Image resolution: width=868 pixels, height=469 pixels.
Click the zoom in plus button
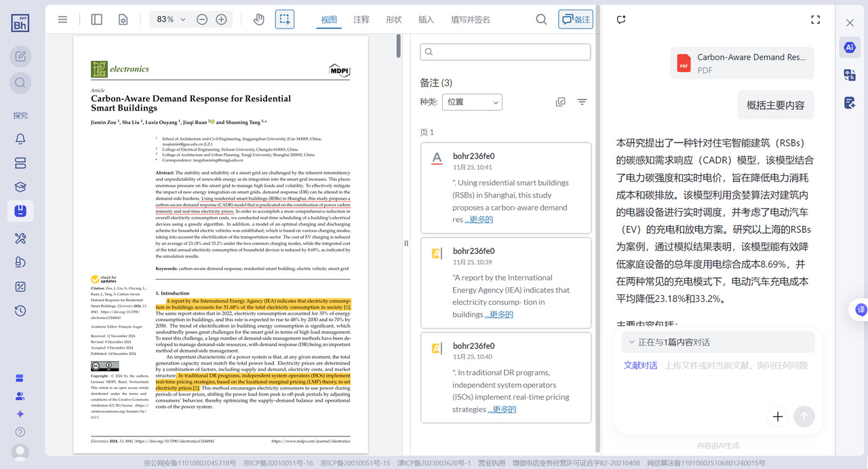(221, 20)
